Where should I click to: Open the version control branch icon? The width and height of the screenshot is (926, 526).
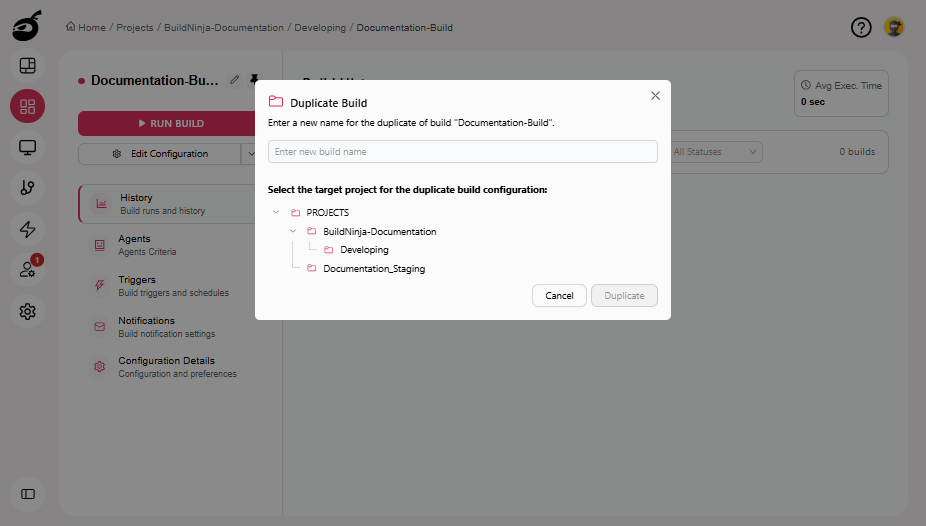(27, 188)
